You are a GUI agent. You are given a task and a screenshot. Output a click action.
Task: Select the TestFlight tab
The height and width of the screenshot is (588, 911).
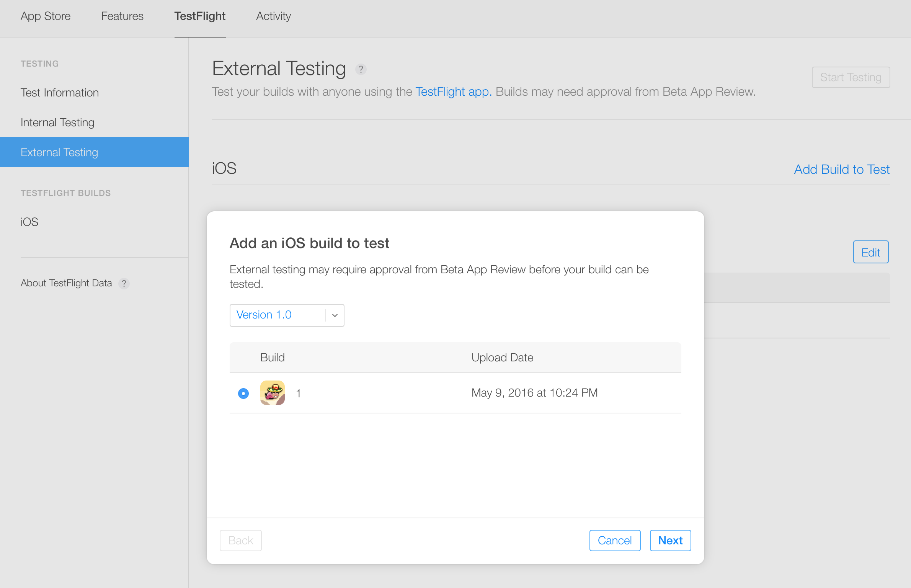coord(200,16)
